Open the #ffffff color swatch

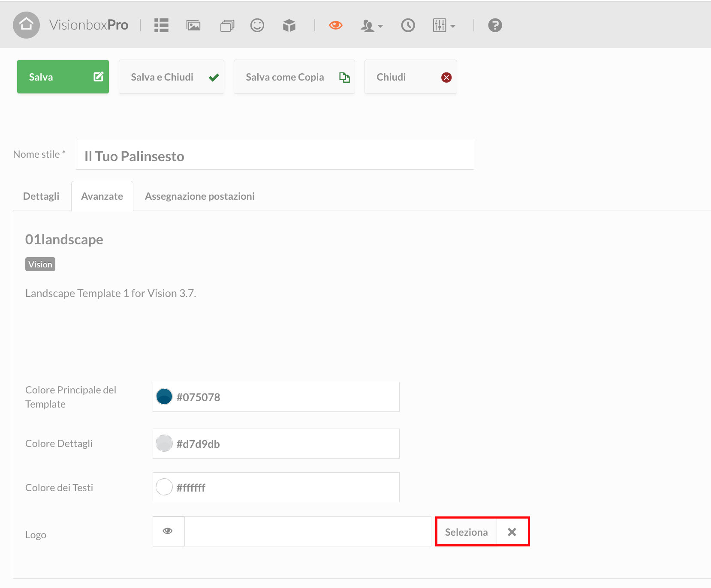click(x=164, y=487)
